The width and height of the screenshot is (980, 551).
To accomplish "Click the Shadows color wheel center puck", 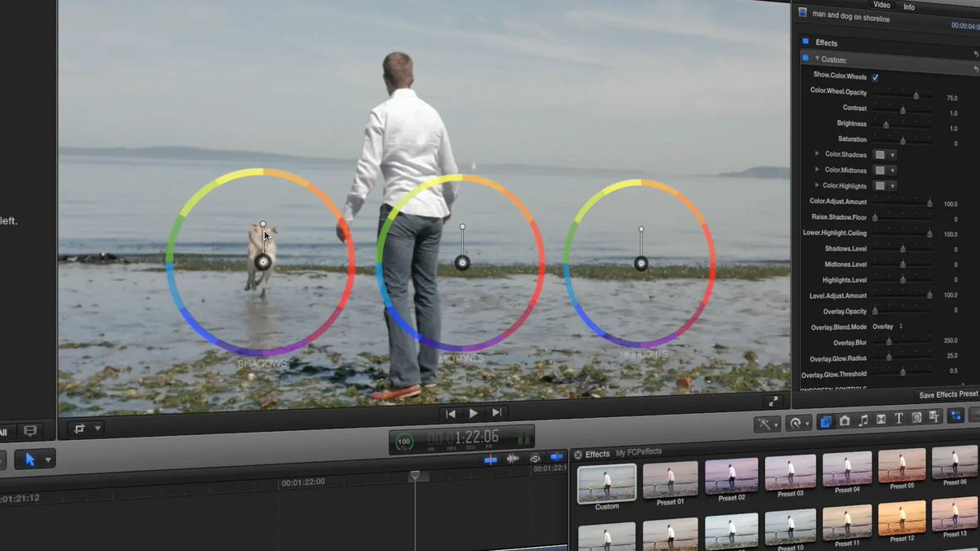I will pos(263,261).
